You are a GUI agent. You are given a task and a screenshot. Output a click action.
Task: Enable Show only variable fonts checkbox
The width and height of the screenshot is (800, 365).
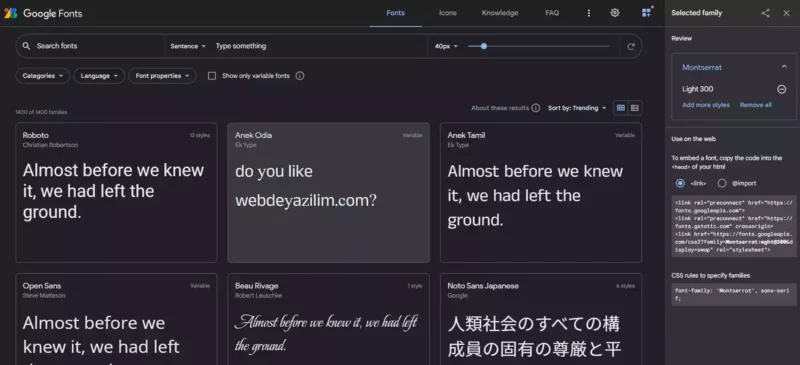(212, 76)
